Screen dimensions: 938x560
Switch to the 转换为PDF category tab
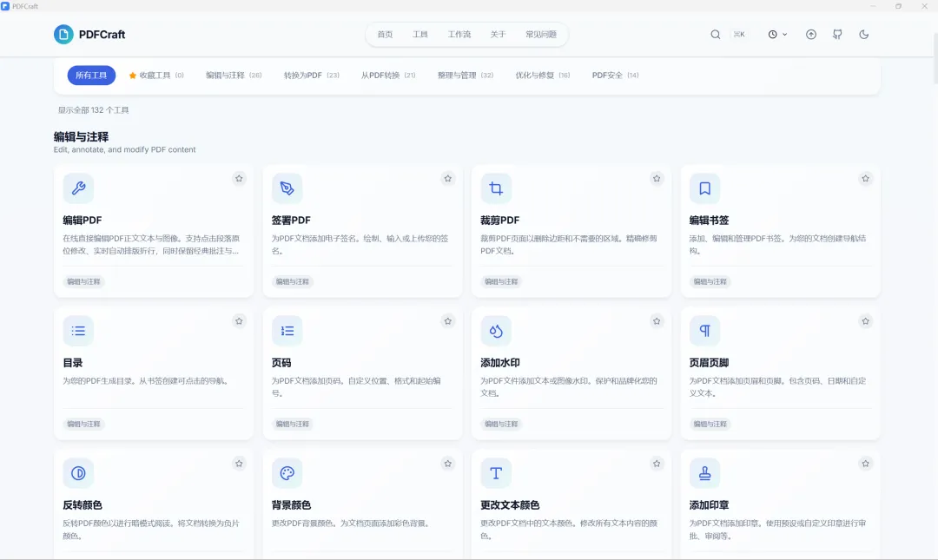click(x=312, y=76)
